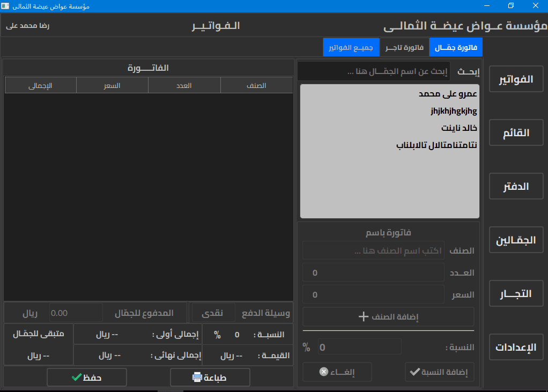Open the الفواتير section in the sidebar

click(516, 79)
